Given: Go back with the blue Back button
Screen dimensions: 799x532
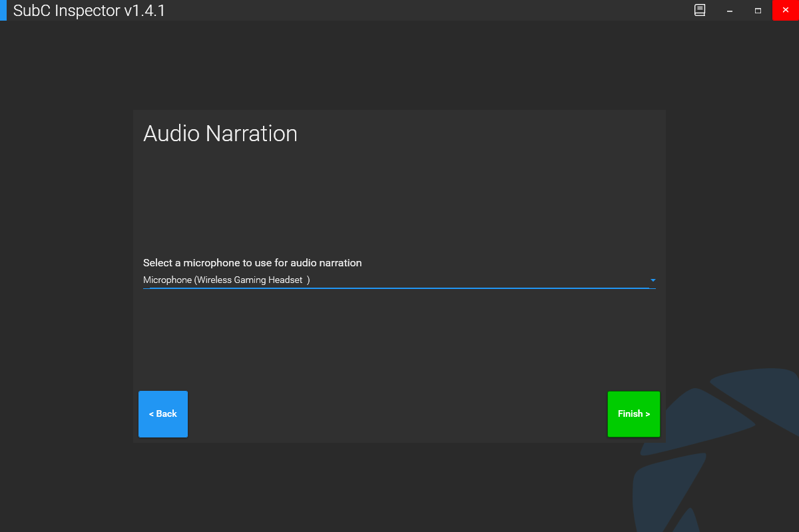Looking at the screenshot, I should 163,414.
